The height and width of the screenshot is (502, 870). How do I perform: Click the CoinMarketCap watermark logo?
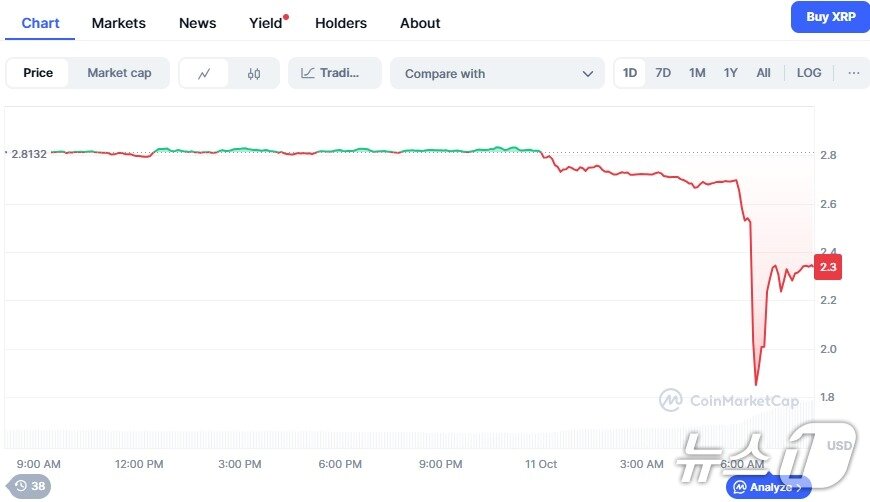pyautogui.click(x=670, y=401)
